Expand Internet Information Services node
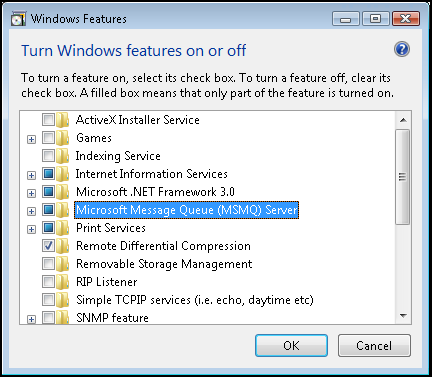The width and height of the screenshot is (432, 377). [x=31, y=175]
